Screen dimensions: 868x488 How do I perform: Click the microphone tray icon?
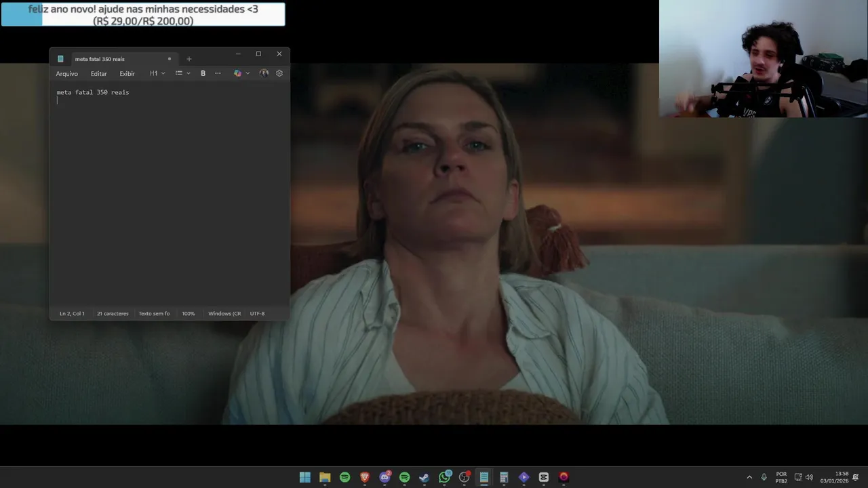click(764, 477)
